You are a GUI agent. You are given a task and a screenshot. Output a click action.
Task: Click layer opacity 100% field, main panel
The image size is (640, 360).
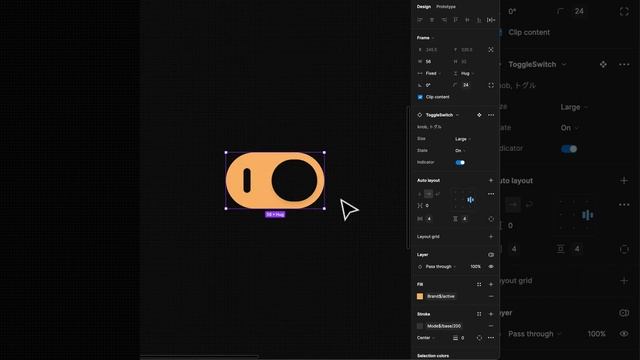(x=475, y=267)
